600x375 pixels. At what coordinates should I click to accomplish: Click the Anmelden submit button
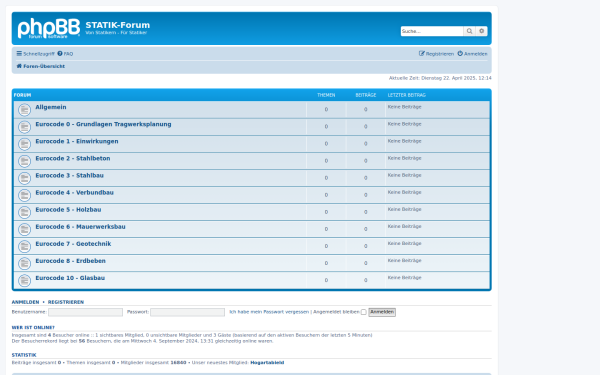(382, 312)
